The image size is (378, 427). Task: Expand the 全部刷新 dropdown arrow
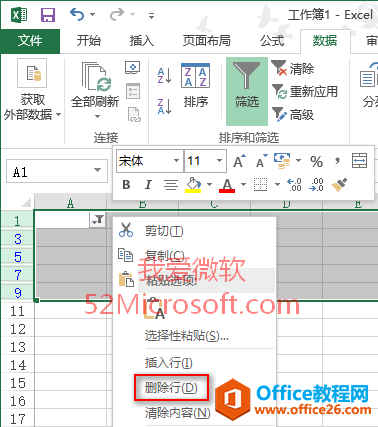pos(97,117)
